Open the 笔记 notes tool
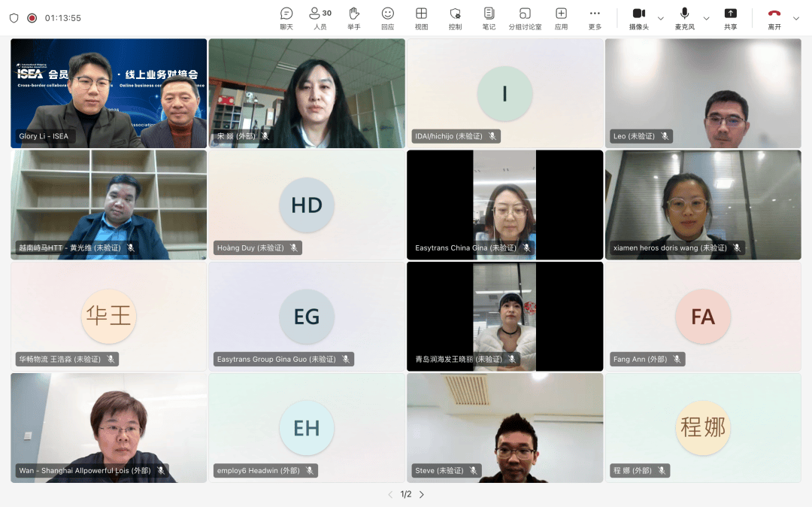 click(489, 18)
